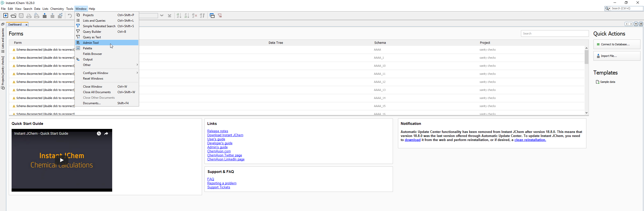Select Query Builder menu entry
This screenshot has width=644, height=211.
(x=92, y=32)
